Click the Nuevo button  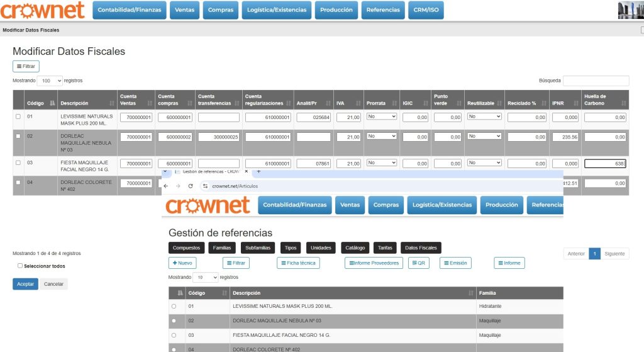pyautogui.click(x=182, y=263)
